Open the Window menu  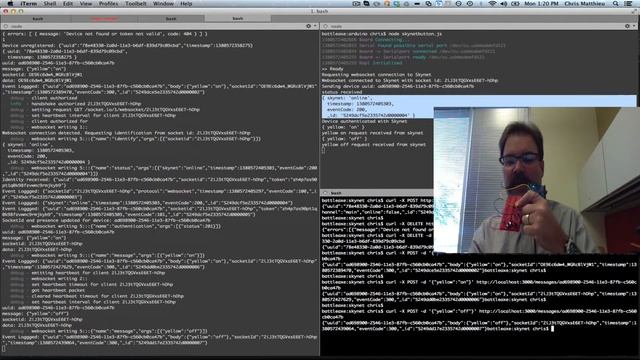point(163,4)
